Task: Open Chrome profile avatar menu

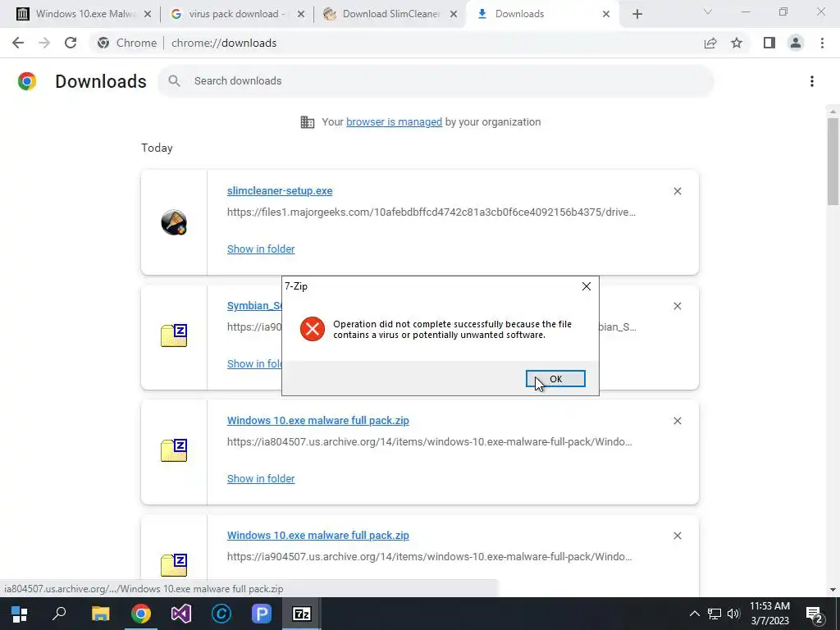Action: 796,43
